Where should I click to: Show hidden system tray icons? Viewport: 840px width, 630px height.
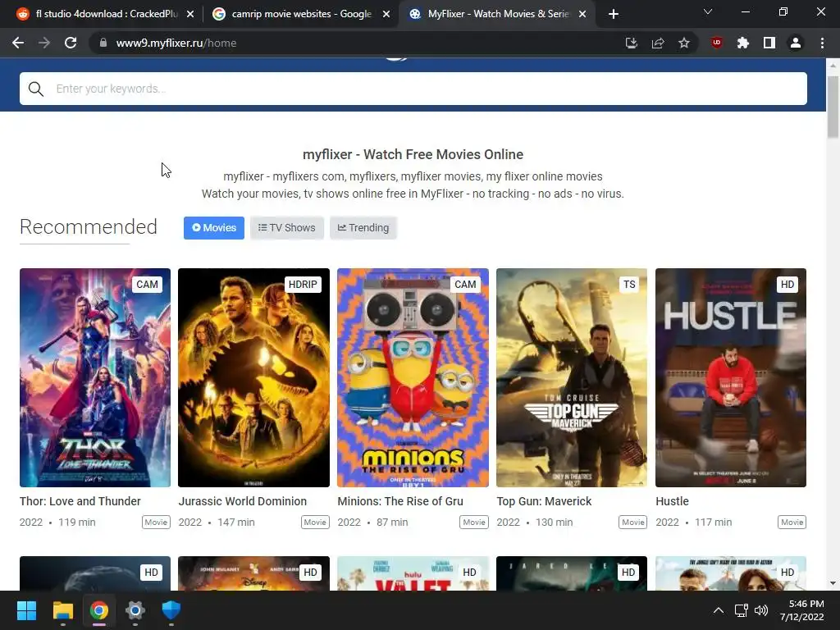tap(719, 610)
